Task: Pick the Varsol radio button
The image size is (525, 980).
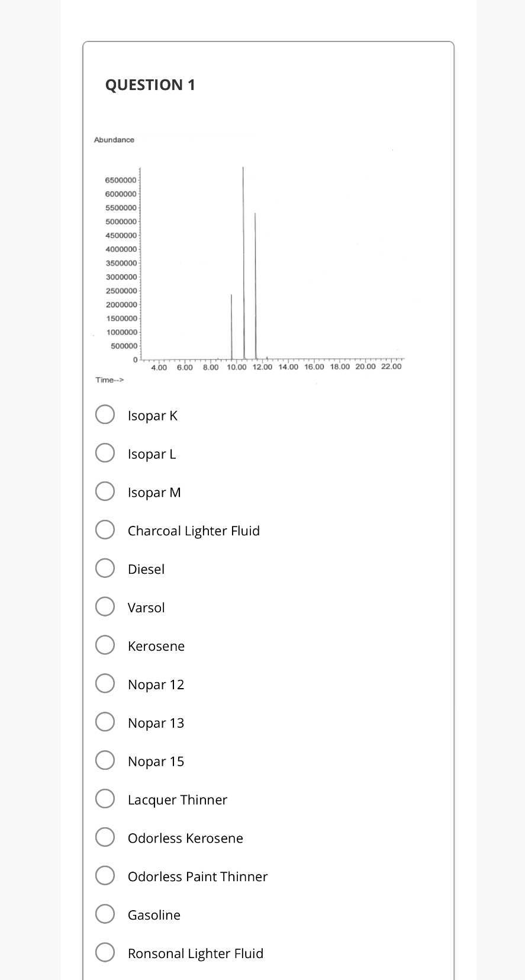Action: click(105, 606)
